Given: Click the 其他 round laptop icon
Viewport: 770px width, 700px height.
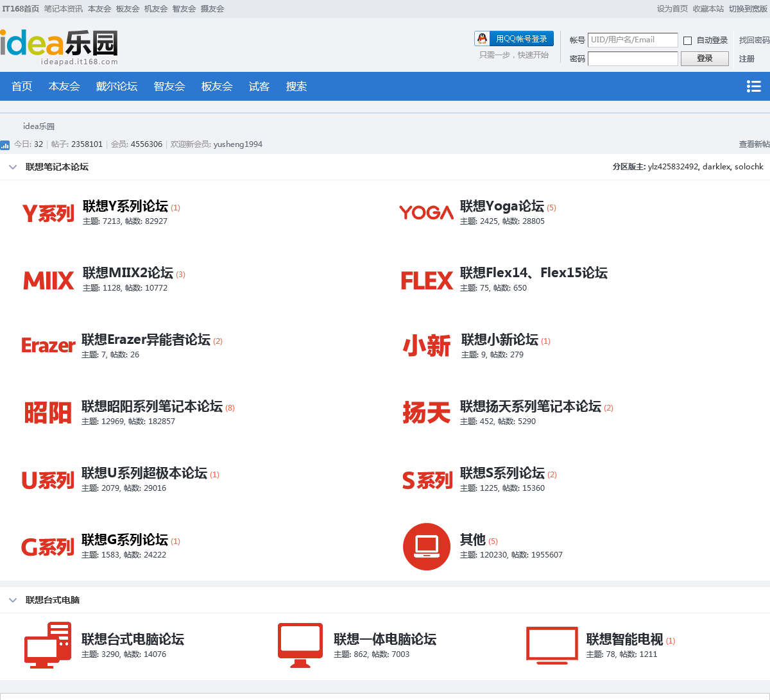Looking at the screenshot, I should 427,547.
